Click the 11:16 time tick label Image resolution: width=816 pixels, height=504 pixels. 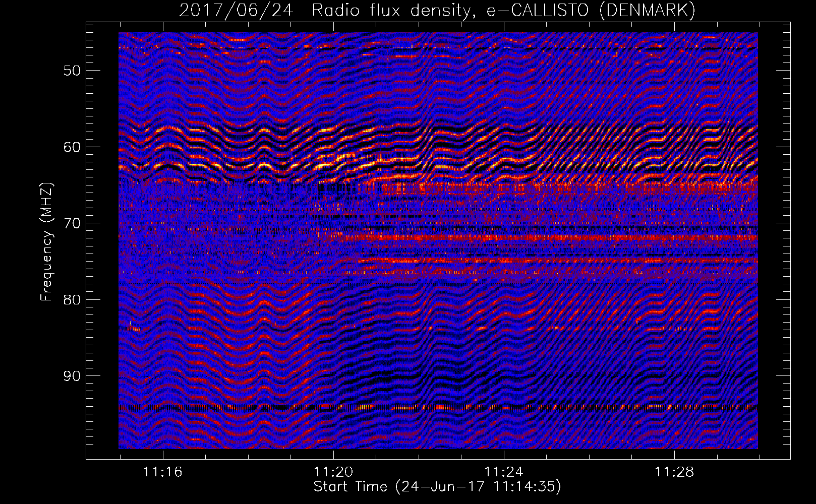click(163, 472)
